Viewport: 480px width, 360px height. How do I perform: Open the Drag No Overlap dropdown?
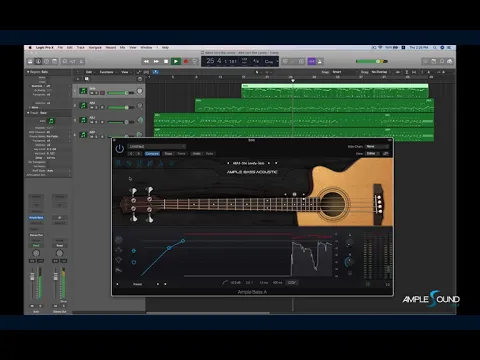click(x=380, y=72)
